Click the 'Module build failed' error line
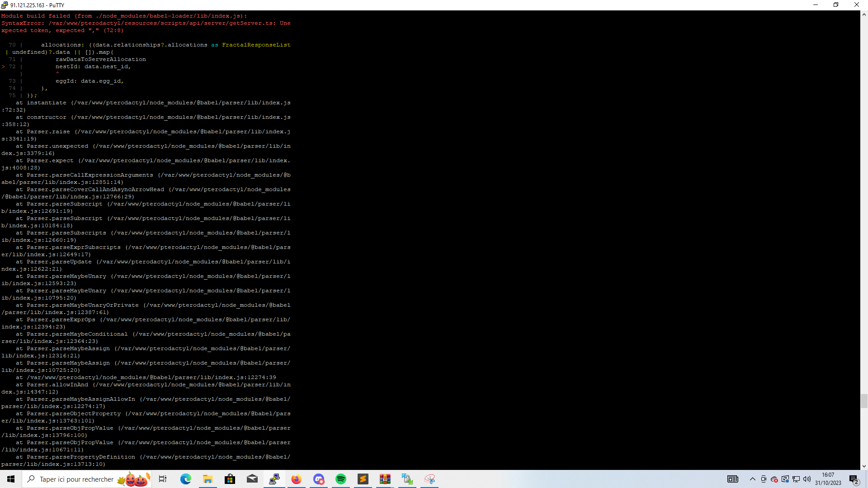868x488 pixels. tap(124, 16)
